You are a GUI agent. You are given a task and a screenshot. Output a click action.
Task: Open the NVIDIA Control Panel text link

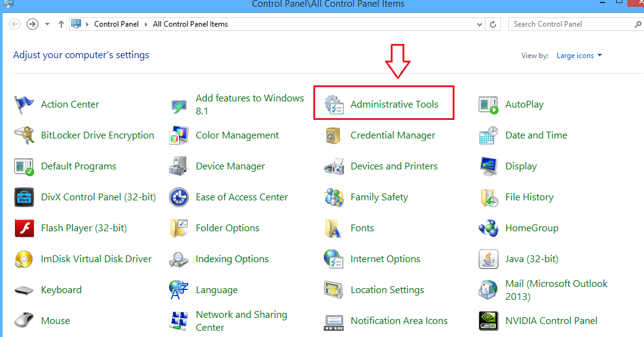pyautogui.click(x=551, y=321)
